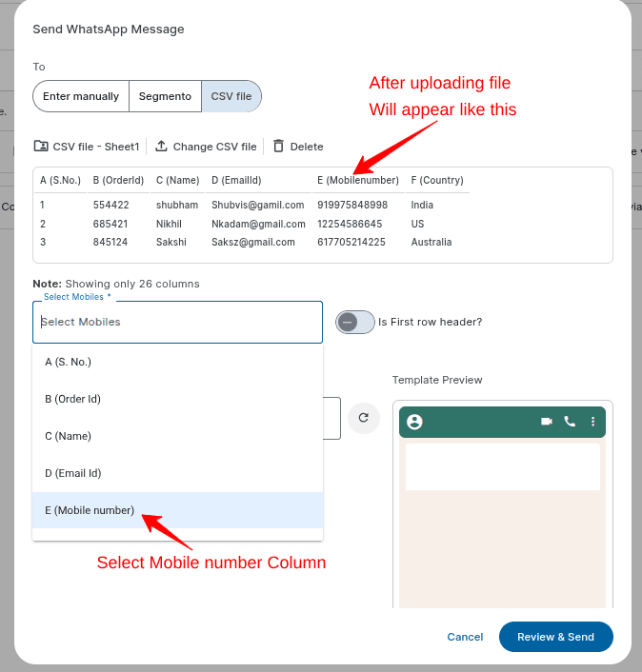Click the trash icon beside Delete
Screen dimensions: 642x672
279,147
